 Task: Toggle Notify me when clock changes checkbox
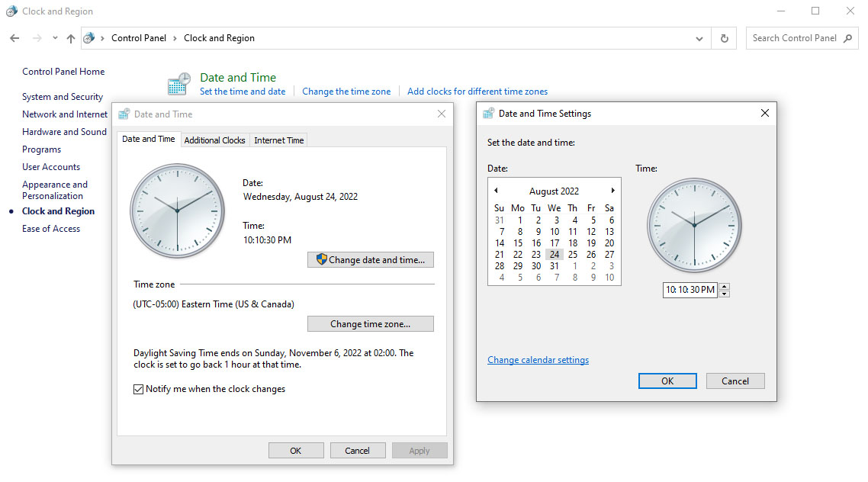tap(138, 389)
